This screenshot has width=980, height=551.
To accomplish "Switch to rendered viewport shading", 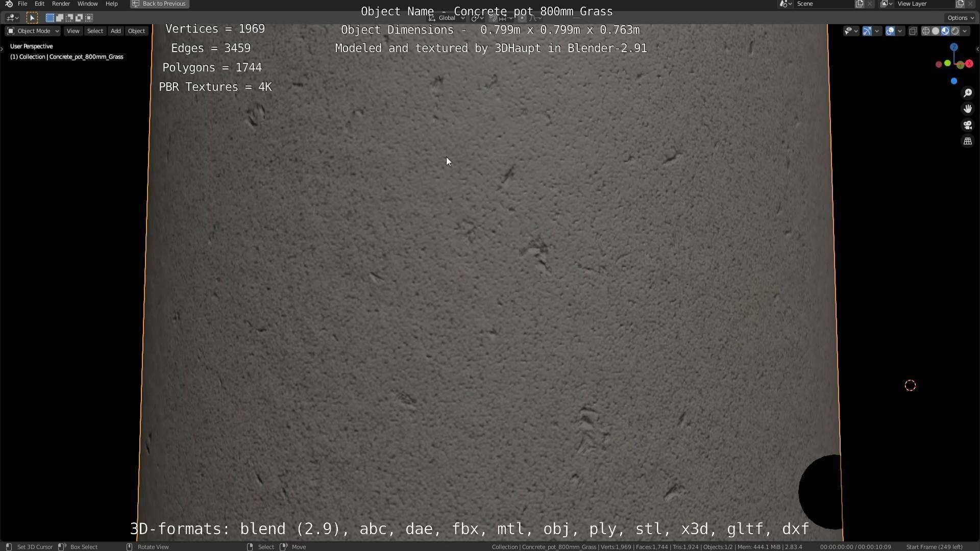I will coord(955,31).
